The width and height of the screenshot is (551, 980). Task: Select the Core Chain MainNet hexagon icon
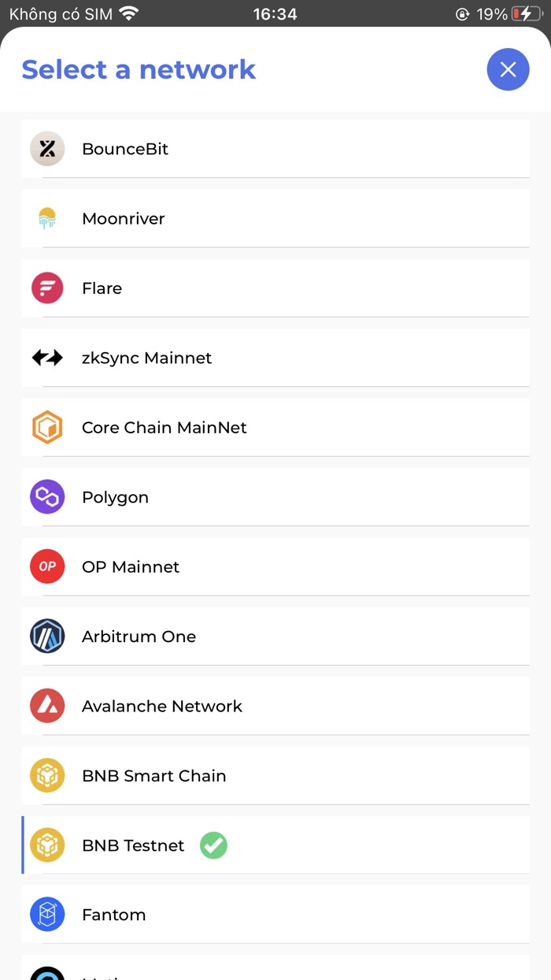pos(47,427)
